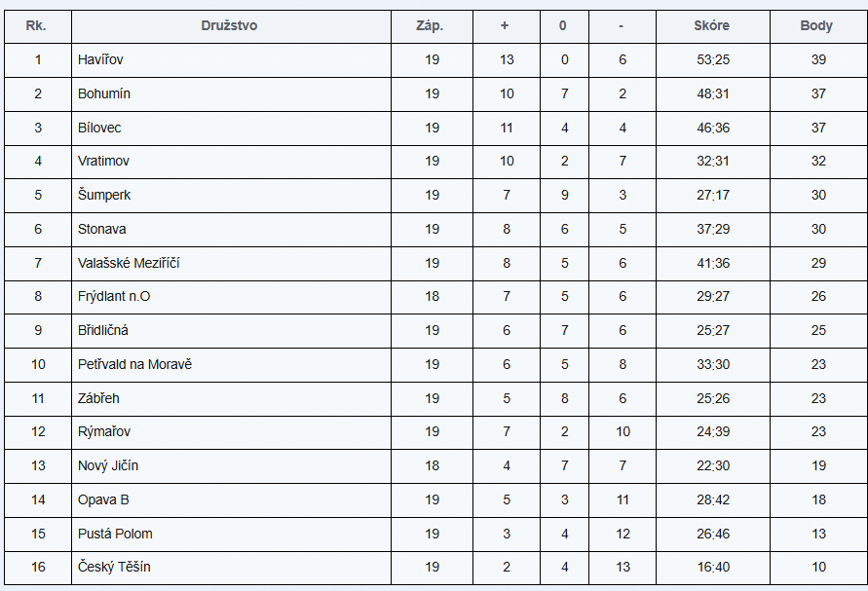Click on Opava B team name
The width and height of the screenshot is (868, 591).
point(103,499)
